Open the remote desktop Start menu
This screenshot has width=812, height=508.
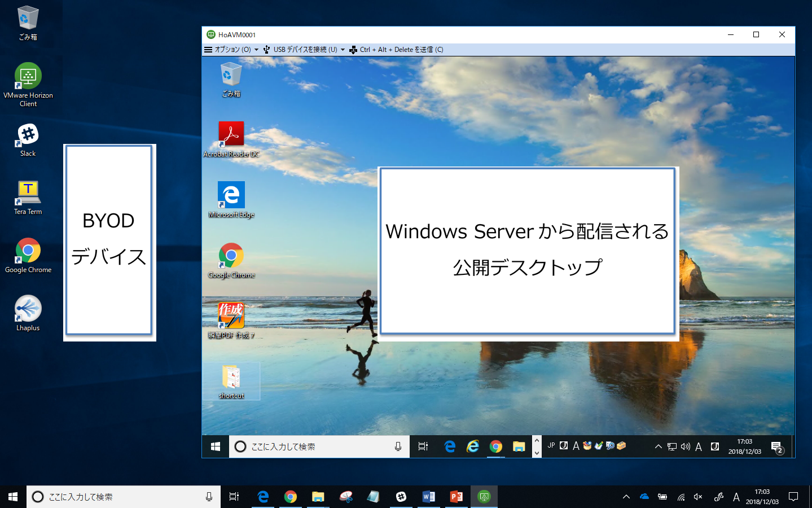pos(215,446)
